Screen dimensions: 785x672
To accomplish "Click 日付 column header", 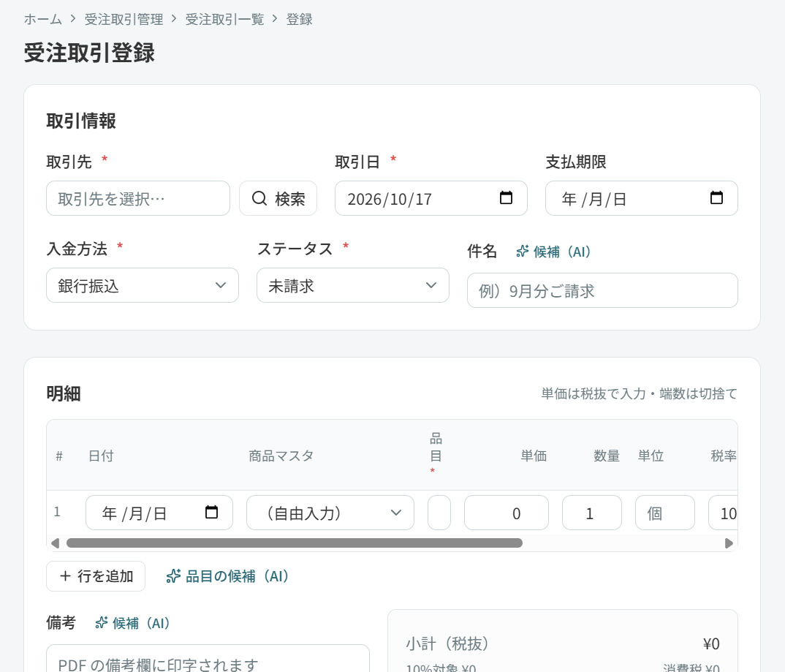I will click(x=101, y=456).
